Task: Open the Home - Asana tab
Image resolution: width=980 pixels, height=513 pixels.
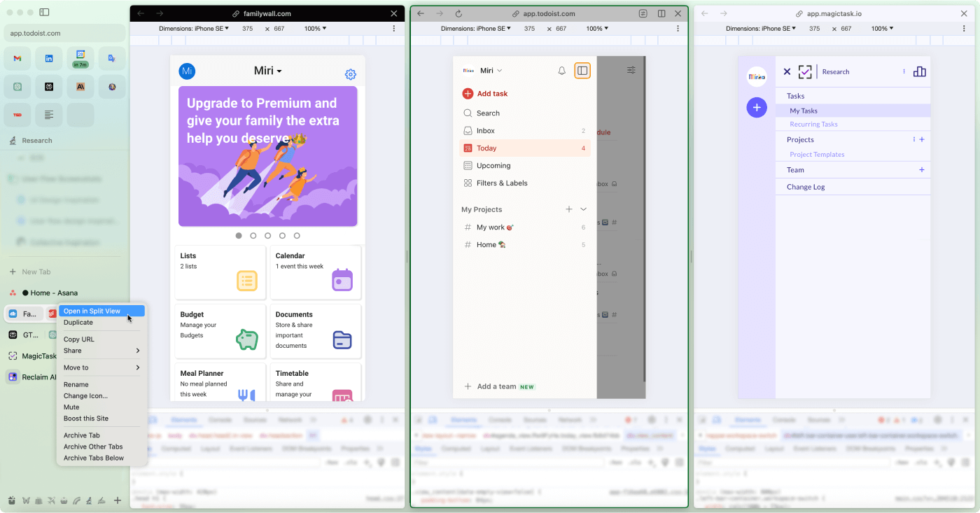Action: (x=54, y=293)
